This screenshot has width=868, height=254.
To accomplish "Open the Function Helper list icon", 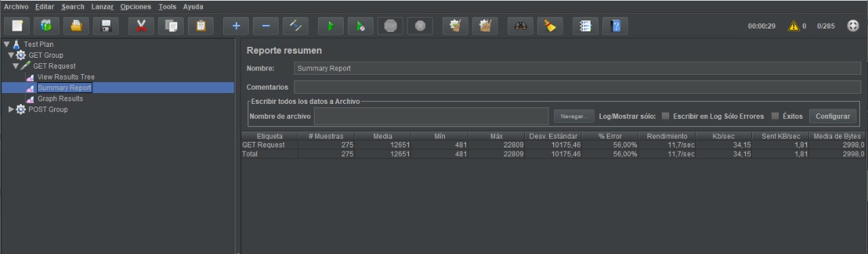I will click(x=585, y=26).
